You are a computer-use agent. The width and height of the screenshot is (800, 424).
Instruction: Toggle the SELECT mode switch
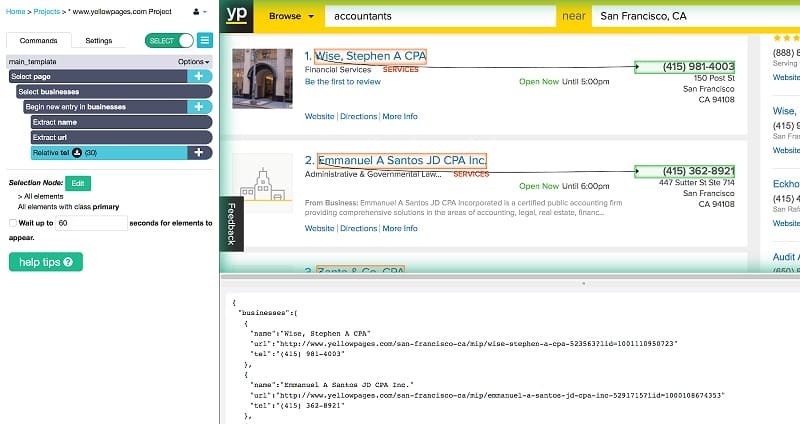tap(169, 40)
